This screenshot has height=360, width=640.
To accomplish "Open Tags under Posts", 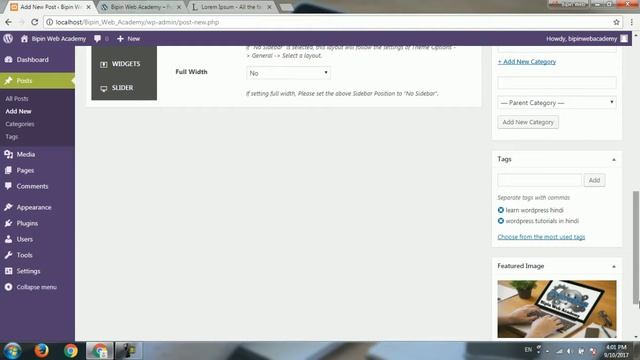I will [11, 137].
